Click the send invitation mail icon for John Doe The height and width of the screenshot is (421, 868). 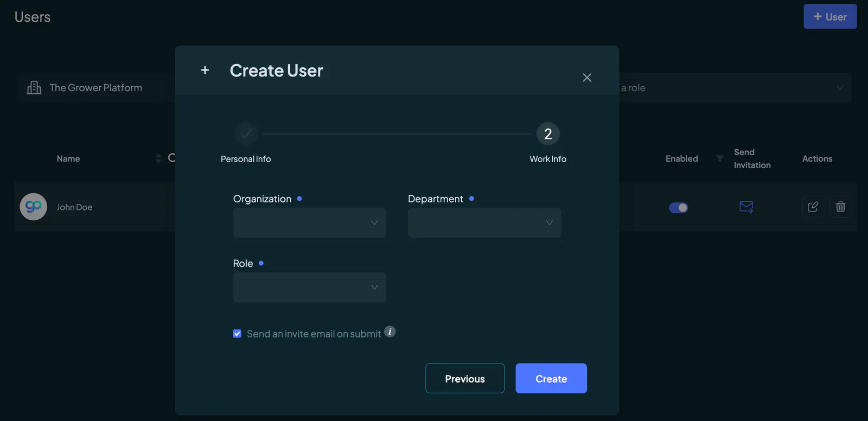[746, 207]
